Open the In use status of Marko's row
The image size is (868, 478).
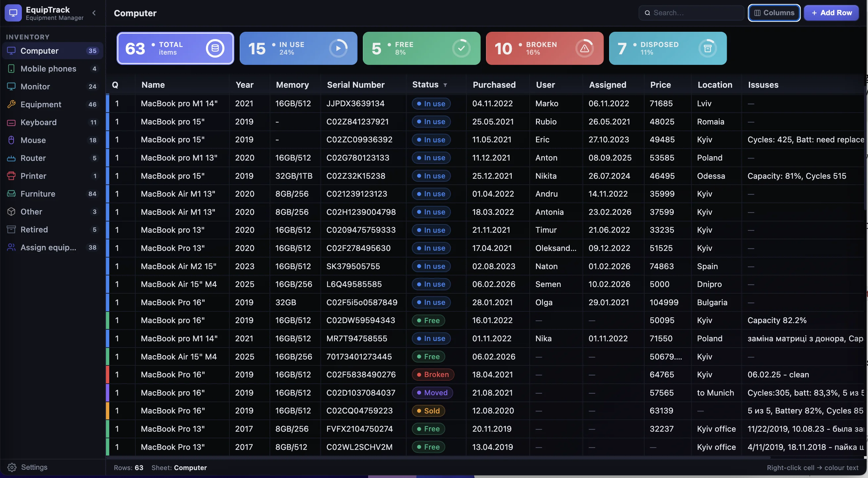(x=431, y=104)
